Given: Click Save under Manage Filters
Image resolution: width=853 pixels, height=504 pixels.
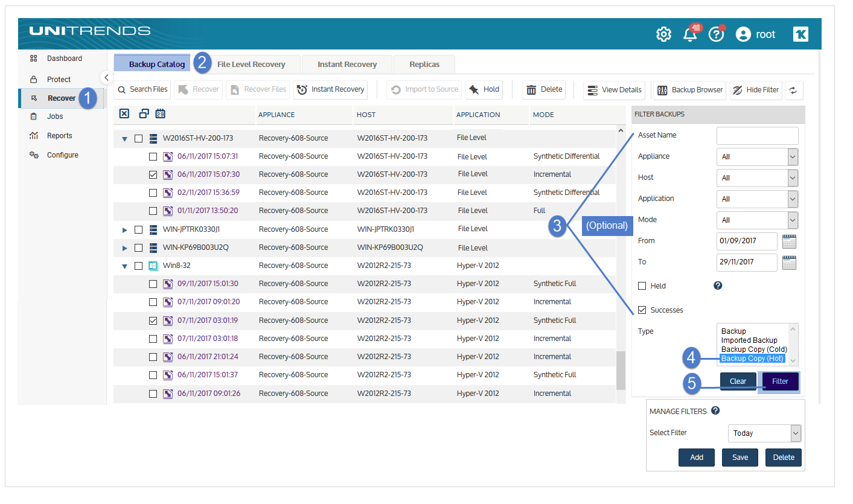Looking at the screenshot, I should [x=740, y=458].
